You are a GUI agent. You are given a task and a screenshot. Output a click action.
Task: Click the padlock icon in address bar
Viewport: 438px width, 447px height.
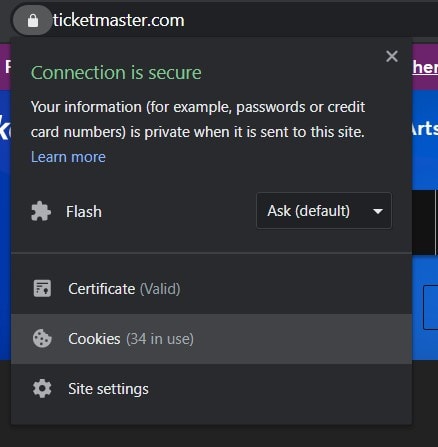[33, 20]
